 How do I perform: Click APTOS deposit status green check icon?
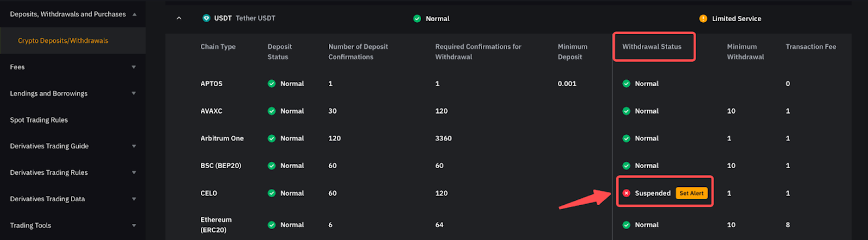click(x=271, y=84)
